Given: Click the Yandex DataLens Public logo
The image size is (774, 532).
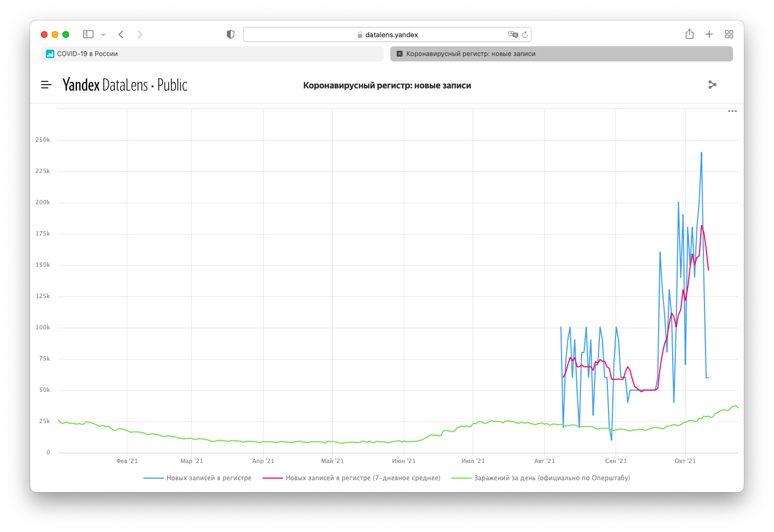Looking at the screenshot, I should [x=125, y=85].
